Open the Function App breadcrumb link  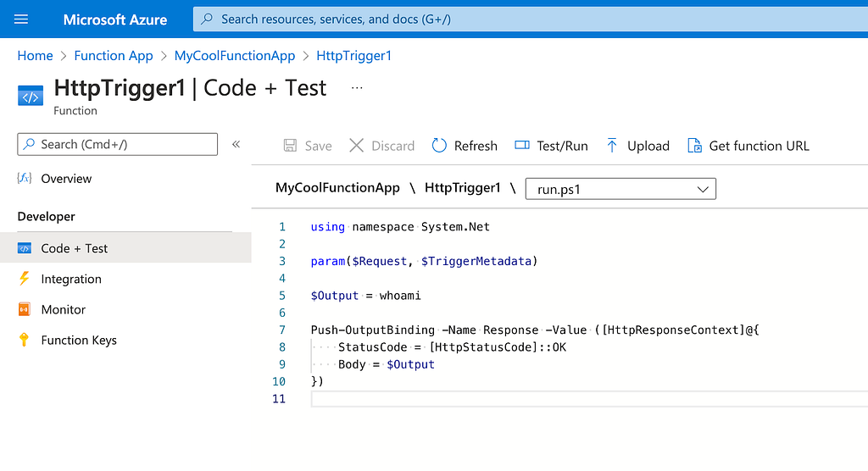coord(114,56)
